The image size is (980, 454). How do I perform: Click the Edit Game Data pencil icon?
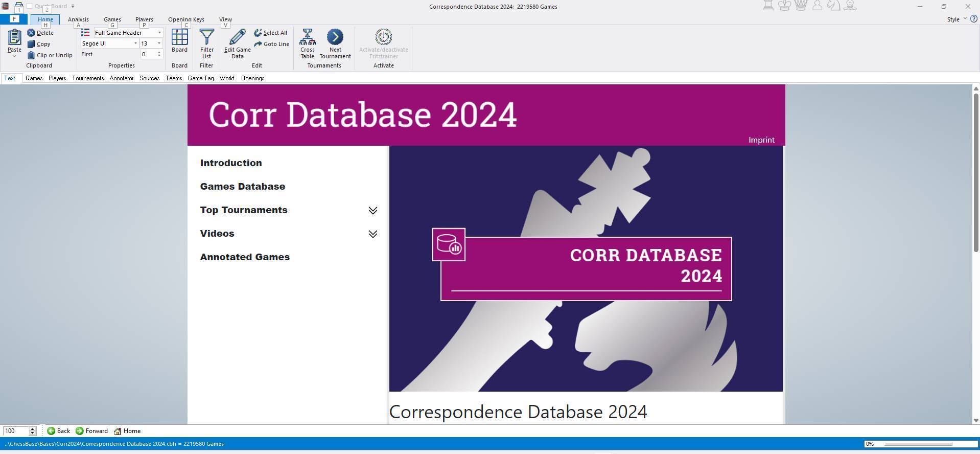click(237, 37)
